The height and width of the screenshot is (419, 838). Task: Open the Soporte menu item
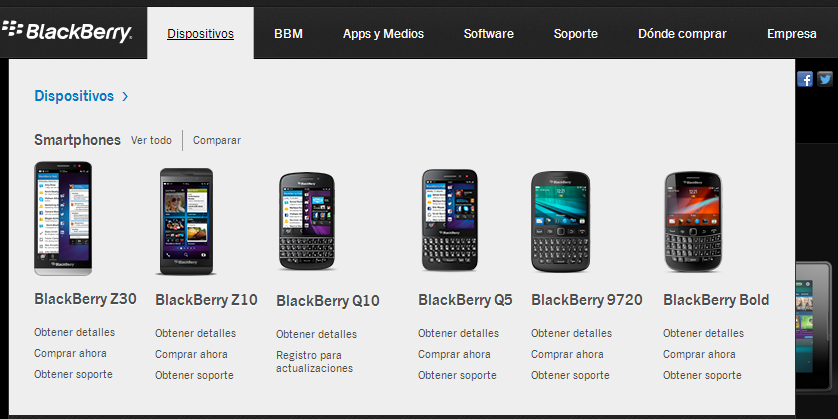coord(576,34)
